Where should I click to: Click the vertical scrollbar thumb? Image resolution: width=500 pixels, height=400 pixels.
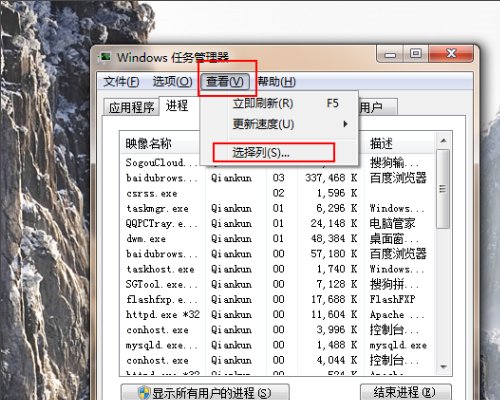coord(443,189)
